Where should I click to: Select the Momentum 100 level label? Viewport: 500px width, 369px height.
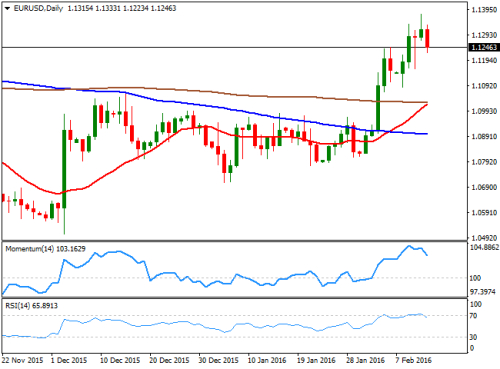(x=475, y=278)
